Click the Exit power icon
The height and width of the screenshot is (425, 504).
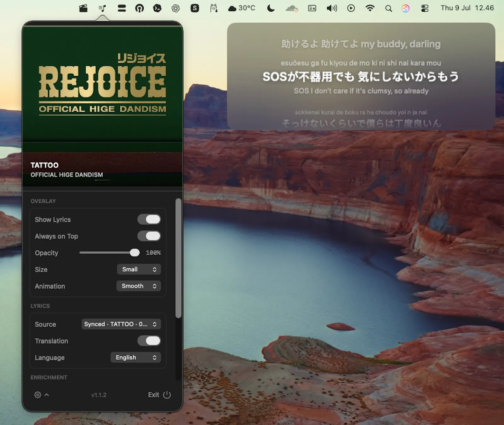click(x=167, y=395)
